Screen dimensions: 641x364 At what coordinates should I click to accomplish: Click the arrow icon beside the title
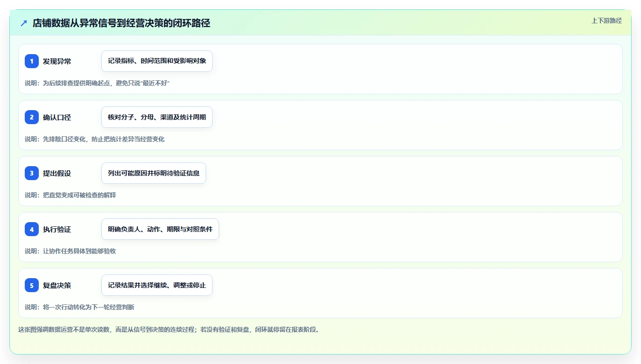point(24,23)
